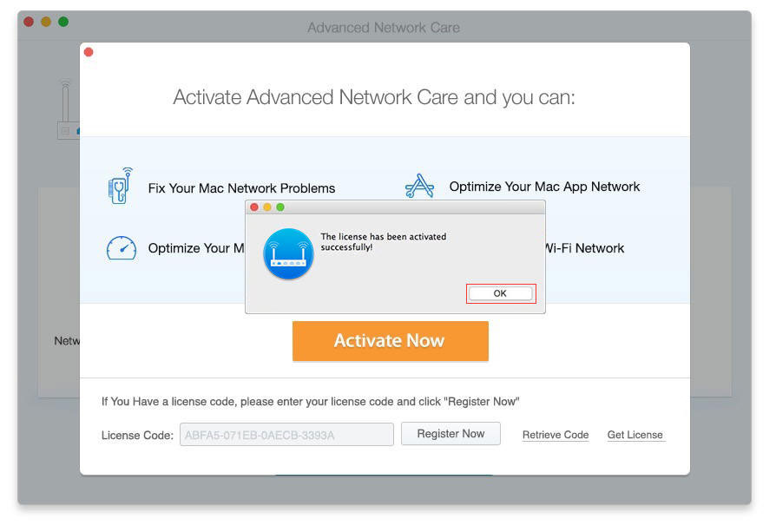Image resolution: width=776 pixels, height=532 pixels.
Task: Click the speedometer optimize icon
Action: click(x=122, y=248)
